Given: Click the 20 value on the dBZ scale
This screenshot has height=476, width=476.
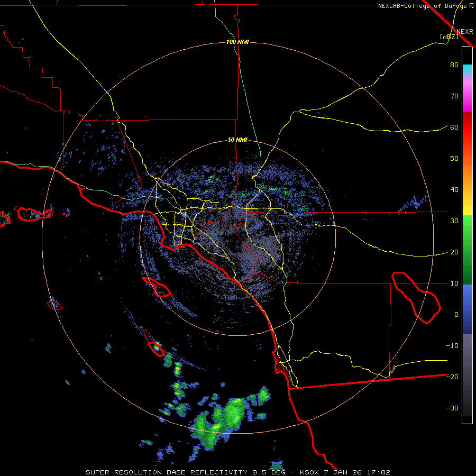Looking at the screenshot, I should (x=454, y=252).
